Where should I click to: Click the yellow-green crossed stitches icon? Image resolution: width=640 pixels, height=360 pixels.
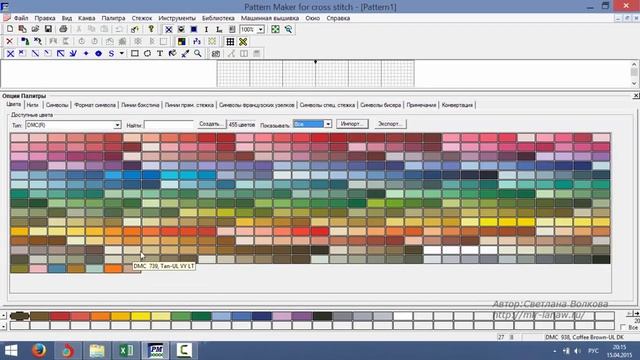(x=243, y=42)
